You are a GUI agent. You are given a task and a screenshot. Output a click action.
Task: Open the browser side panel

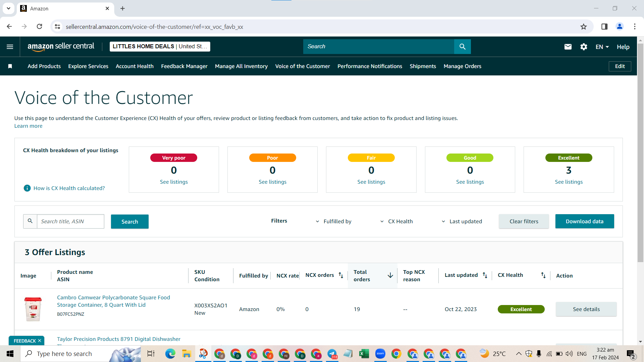coord(604,26)
